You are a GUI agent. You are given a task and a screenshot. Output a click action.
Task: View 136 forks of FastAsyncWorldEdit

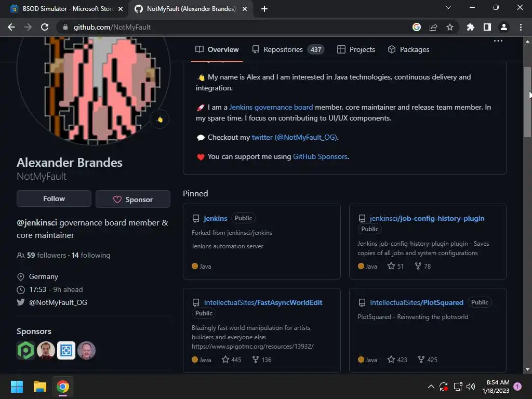tap(262, 360)
